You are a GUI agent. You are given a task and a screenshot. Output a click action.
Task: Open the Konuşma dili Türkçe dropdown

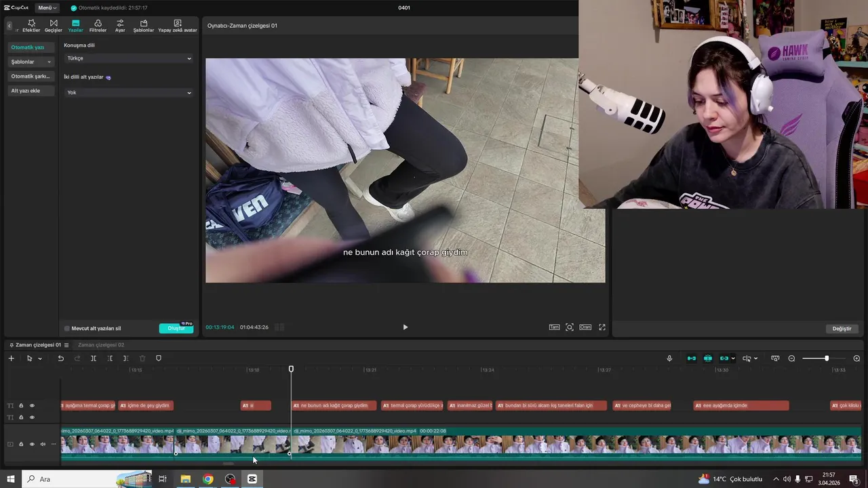click(129, 58)
